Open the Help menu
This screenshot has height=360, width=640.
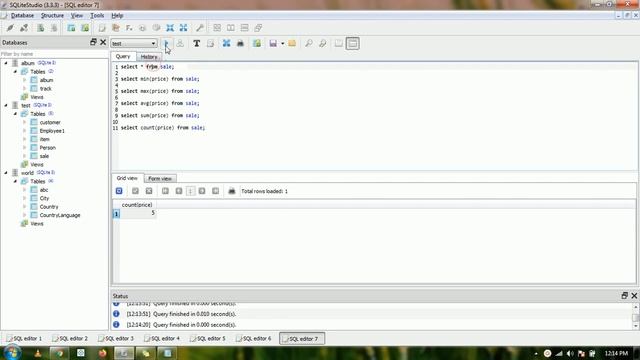[x=117, y=16]
